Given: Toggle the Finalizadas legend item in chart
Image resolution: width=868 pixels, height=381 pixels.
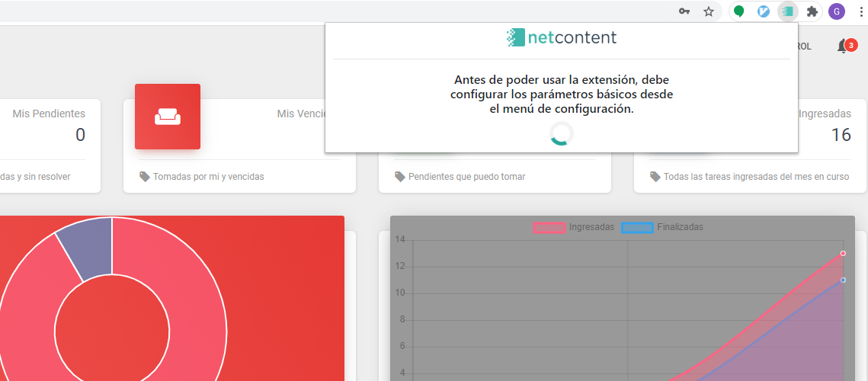Looking at the screenshot, I should [x=662, y=227].
